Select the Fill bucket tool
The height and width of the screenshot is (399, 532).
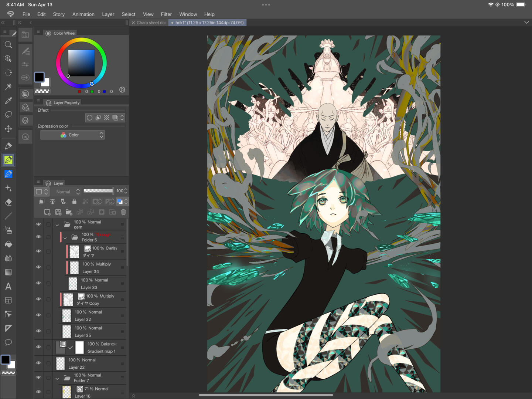pyautogui.click(x=8, y=244)
